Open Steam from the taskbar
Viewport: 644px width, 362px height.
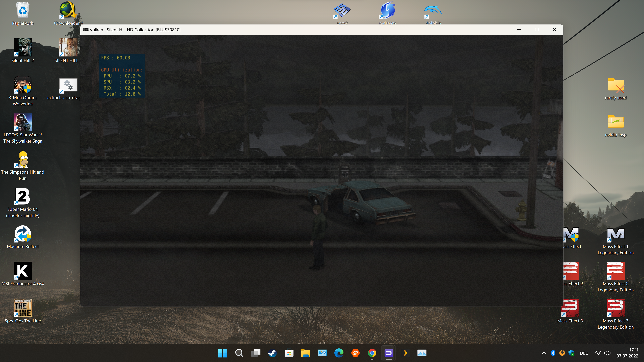(272, 353)
